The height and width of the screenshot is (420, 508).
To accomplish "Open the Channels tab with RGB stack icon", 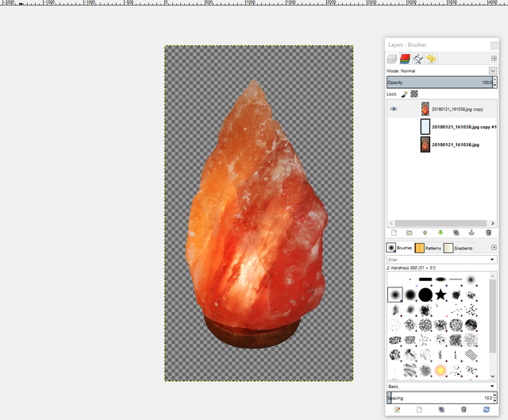I will tap(405, 59).
